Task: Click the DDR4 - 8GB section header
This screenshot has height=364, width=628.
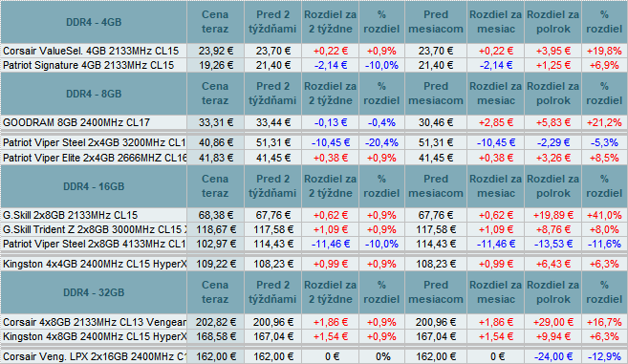Action: pyautogui.click(x=94, y=94)
